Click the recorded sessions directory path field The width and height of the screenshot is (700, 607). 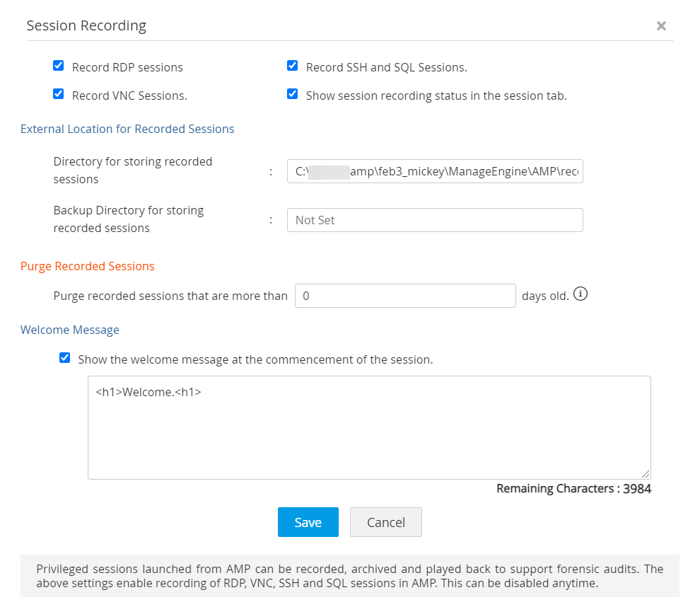pyautogui.click(x=435, y=171)
